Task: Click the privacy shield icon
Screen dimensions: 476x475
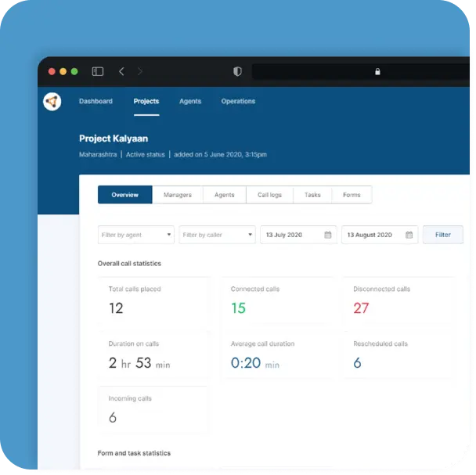Action: [237, 71]
